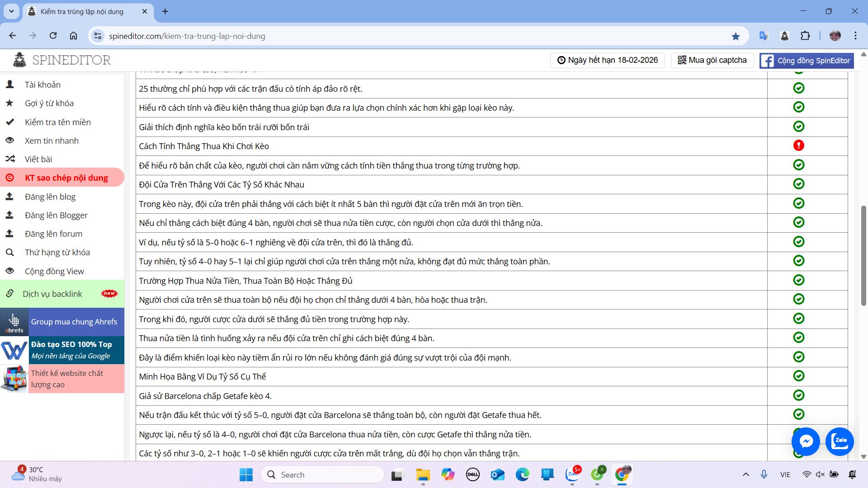Screen dimensions: 868x488
Task: Show hidden system tray icons
Action: [x=745, y=474]
